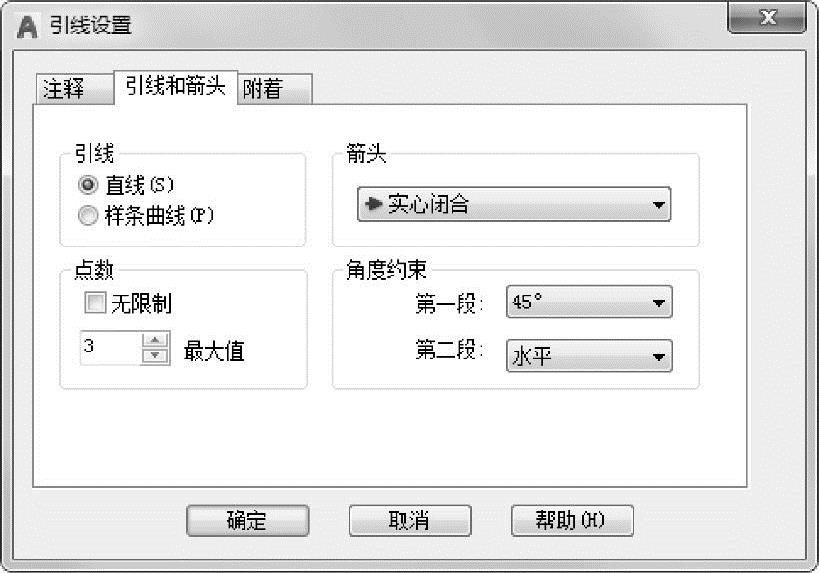Viewport: 819px width, 573px height.
Task: Increase 最大值 with the up spinner arrow
Action: click(x=155, y=341)
